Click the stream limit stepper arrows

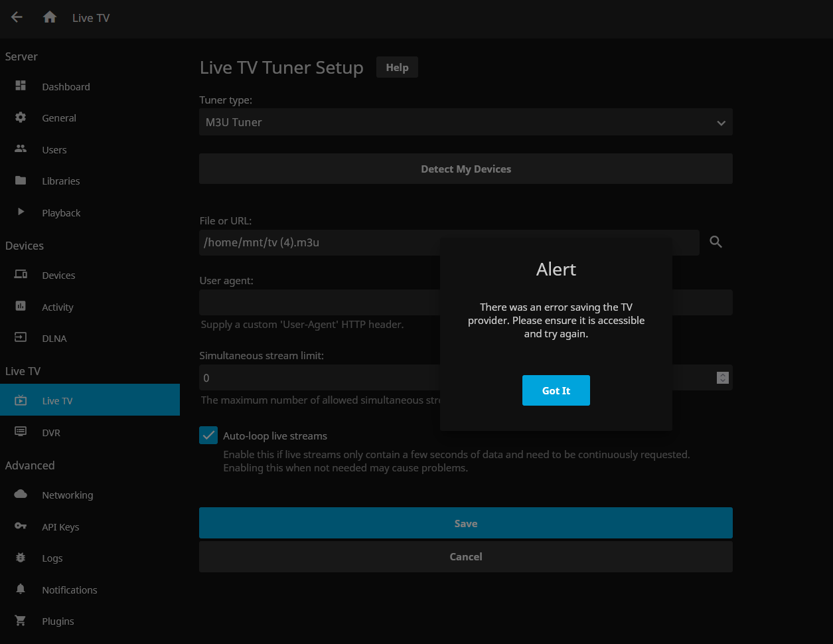pos(723,378)
